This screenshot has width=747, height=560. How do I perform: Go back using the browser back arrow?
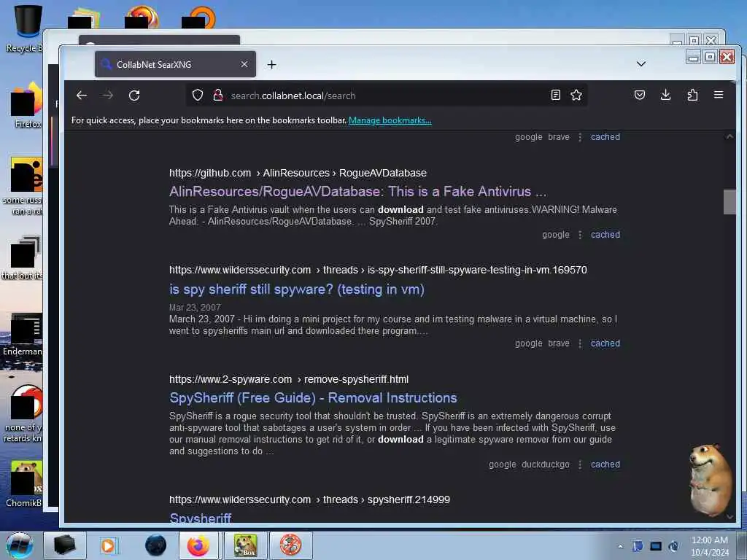coord(82,96)
